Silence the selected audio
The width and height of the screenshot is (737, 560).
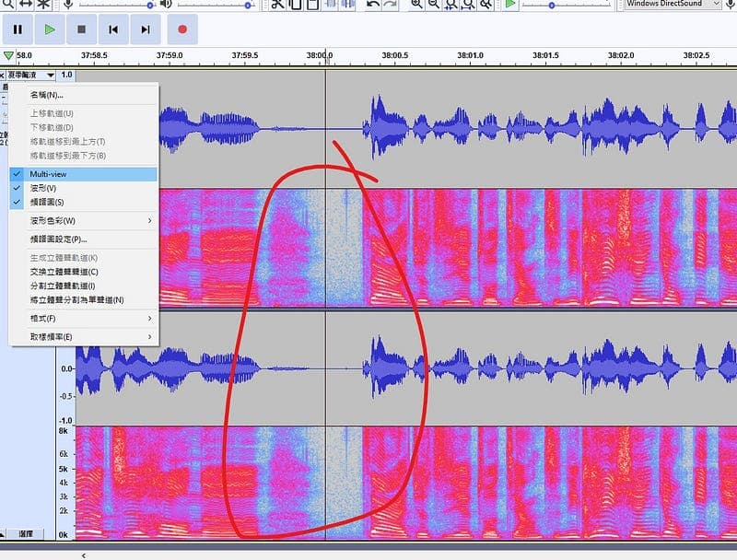347,5
